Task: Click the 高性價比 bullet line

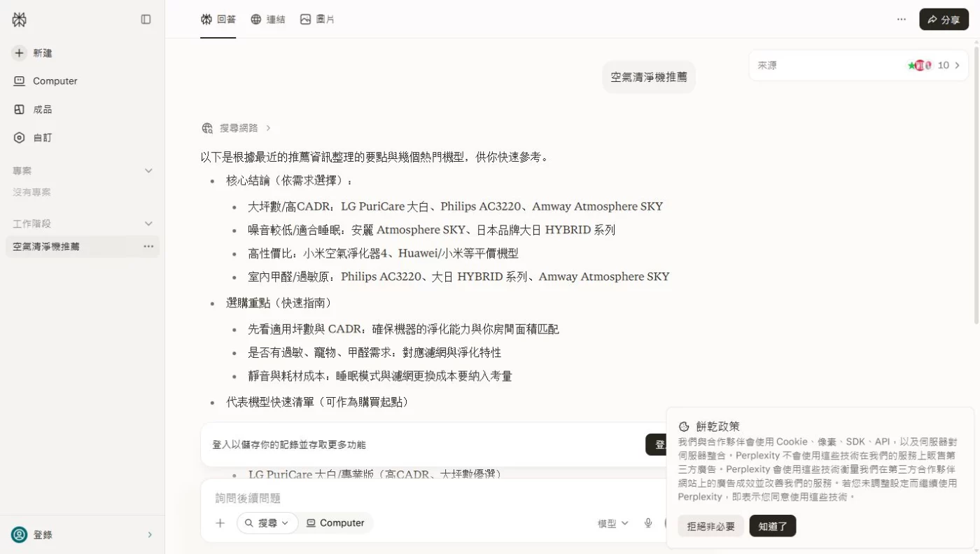Action: pos(383,253)
